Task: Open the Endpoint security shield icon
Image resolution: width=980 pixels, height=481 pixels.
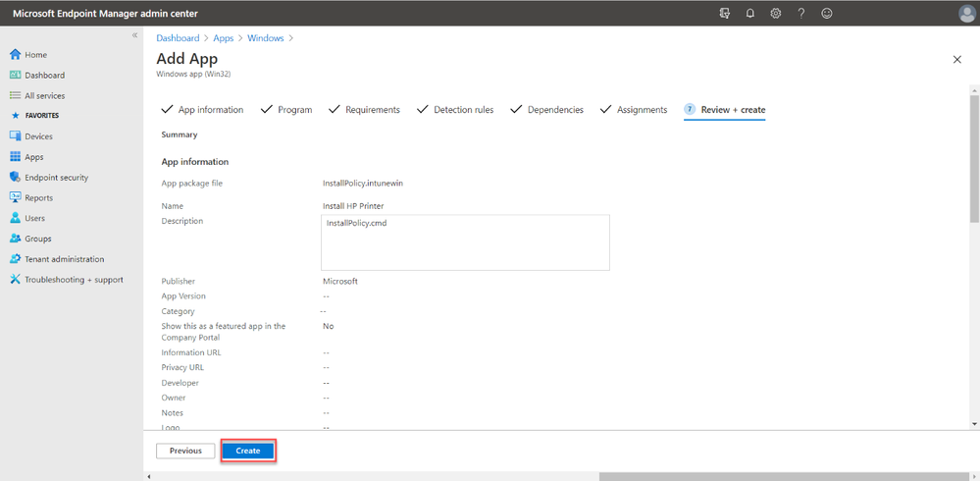Action: pyautogui.click(x=16, y=177)
